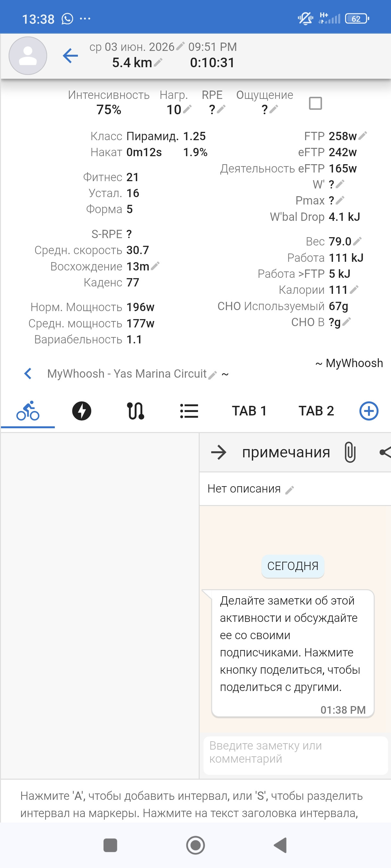Switch to the route map tab
This screenshot has height=868, width=391.
pyautogui.click(x=136, y=411)
